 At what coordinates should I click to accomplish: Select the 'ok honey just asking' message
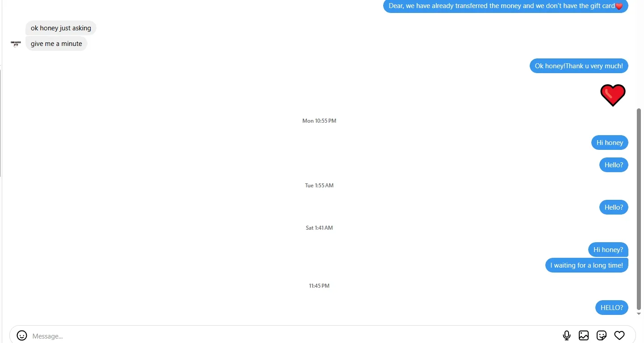(61, 28)
